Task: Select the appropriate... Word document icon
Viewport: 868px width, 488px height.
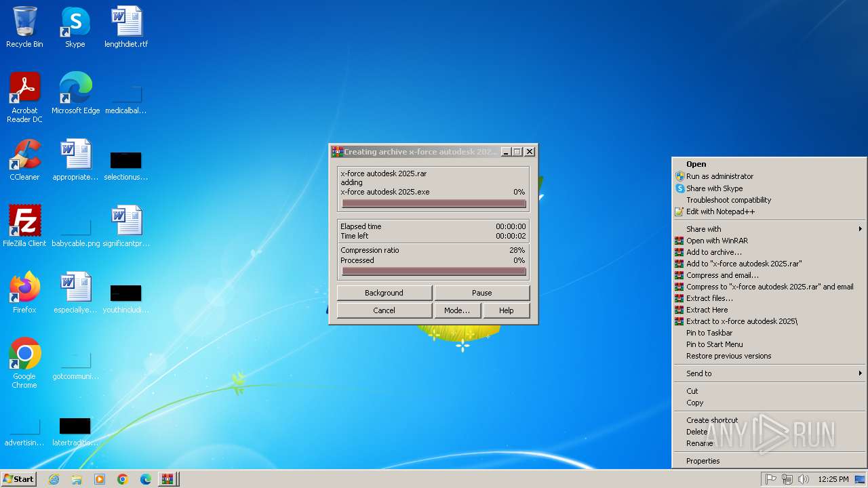Action: [x=75, y=160]
